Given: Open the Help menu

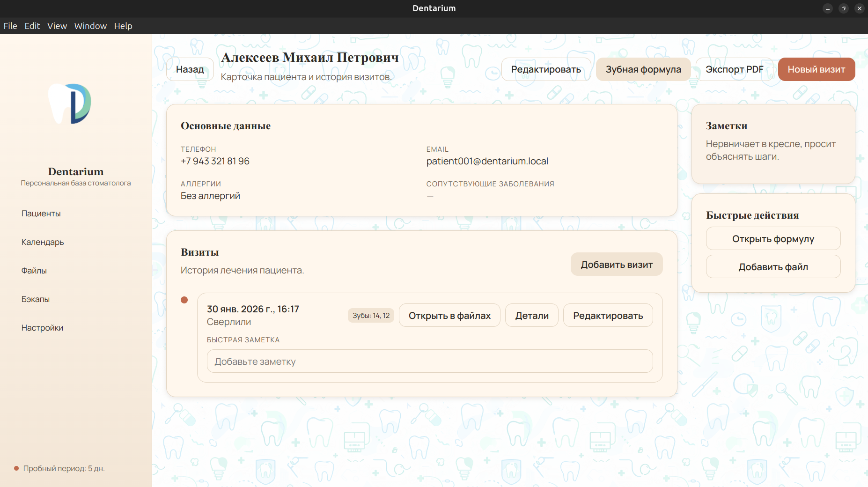Looking at the screenshot, I should click(x=123, y=26).
